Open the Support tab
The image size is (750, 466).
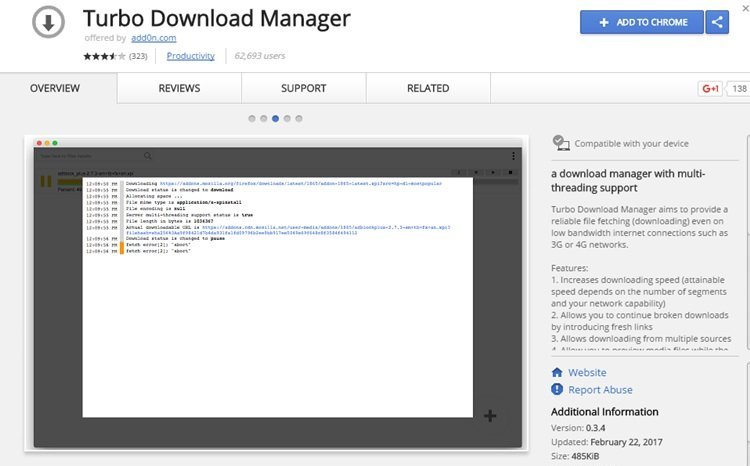304,89
